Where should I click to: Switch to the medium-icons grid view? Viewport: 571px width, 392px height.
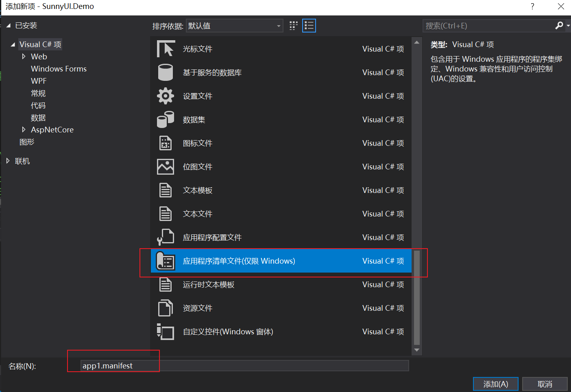(294, 26)
